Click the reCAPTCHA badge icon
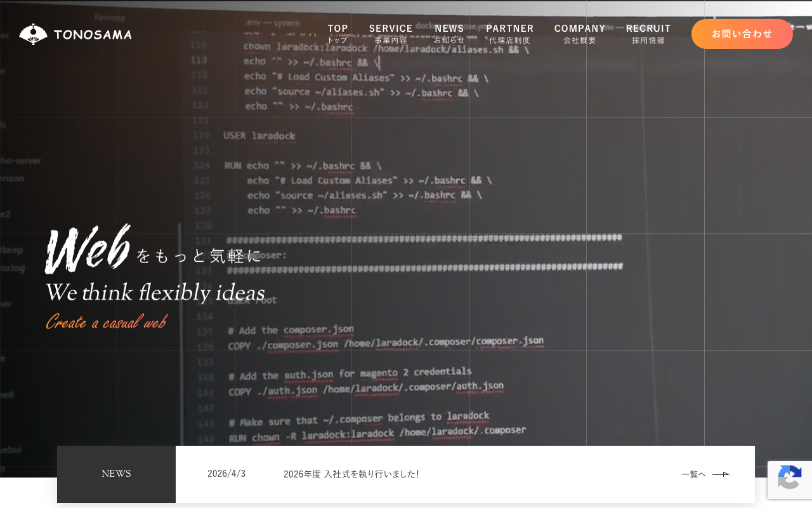The height and width of the screenshot is (508, 812). 789,479
